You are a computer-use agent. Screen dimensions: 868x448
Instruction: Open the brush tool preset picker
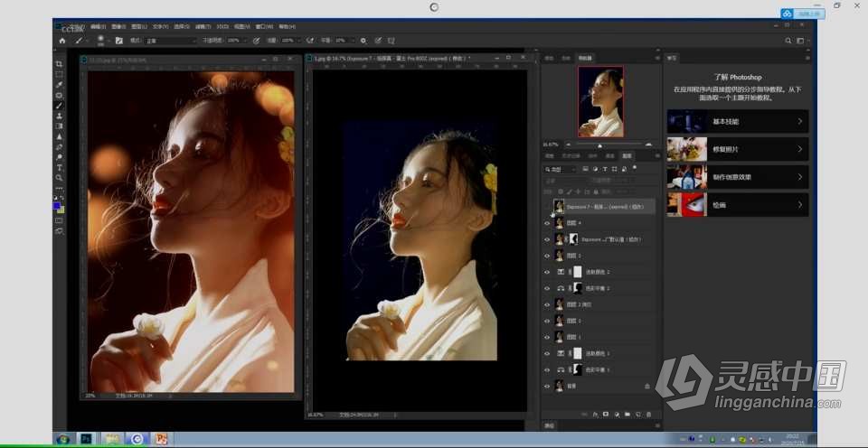point(81,41)
